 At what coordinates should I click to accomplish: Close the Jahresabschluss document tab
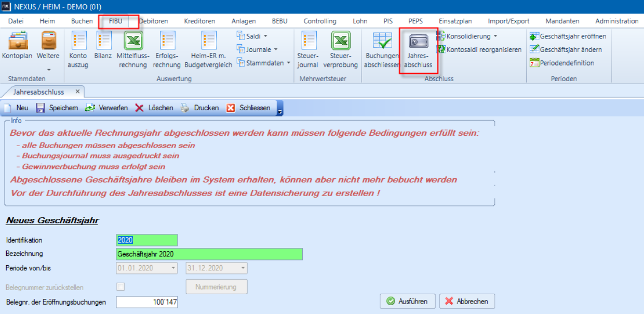point(77,91)
